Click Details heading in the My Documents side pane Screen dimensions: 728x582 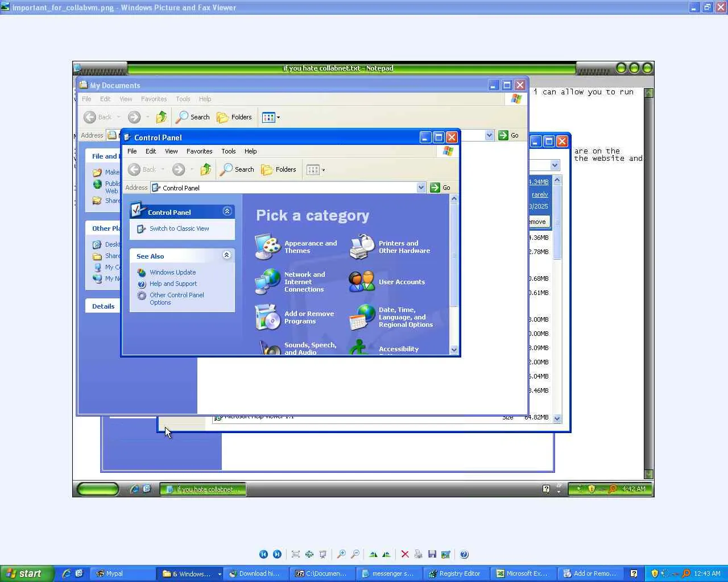pyautogui.click(x=104, y=306)
